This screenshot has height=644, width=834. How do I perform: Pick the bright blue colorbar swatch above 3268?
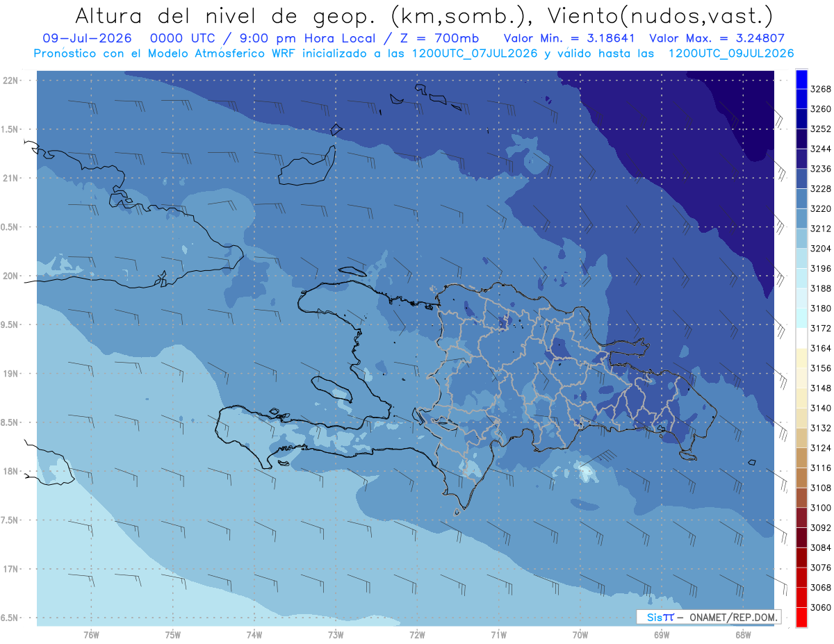[x=801, y=79]
